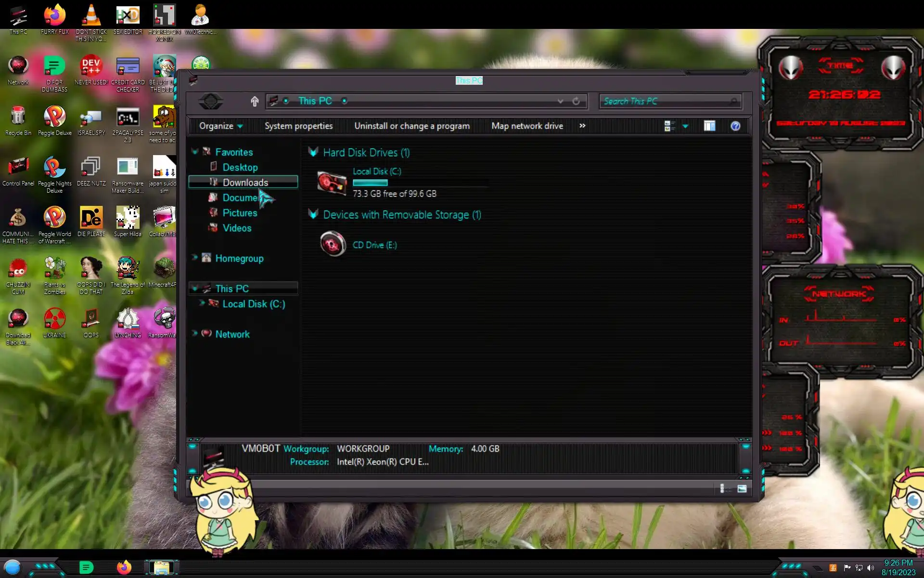
Task: Click Map network drive command
Action: point(527,126)
